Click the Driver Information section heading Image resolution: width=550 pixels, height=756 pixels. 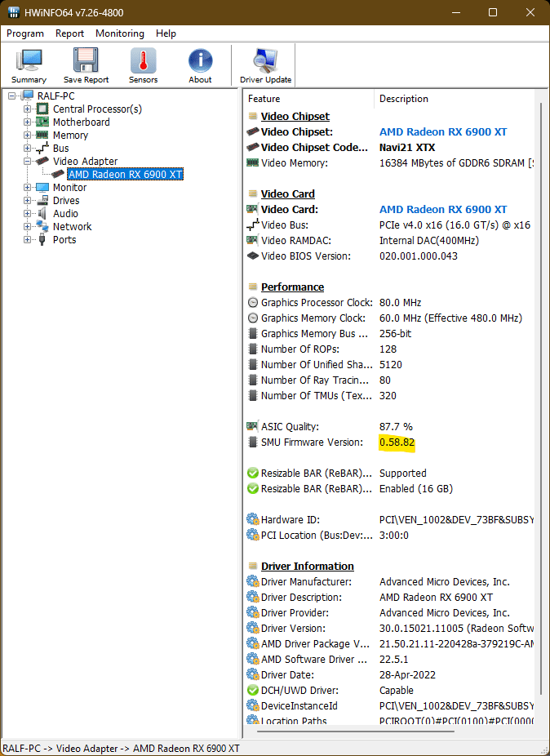[x=308, y=566]
